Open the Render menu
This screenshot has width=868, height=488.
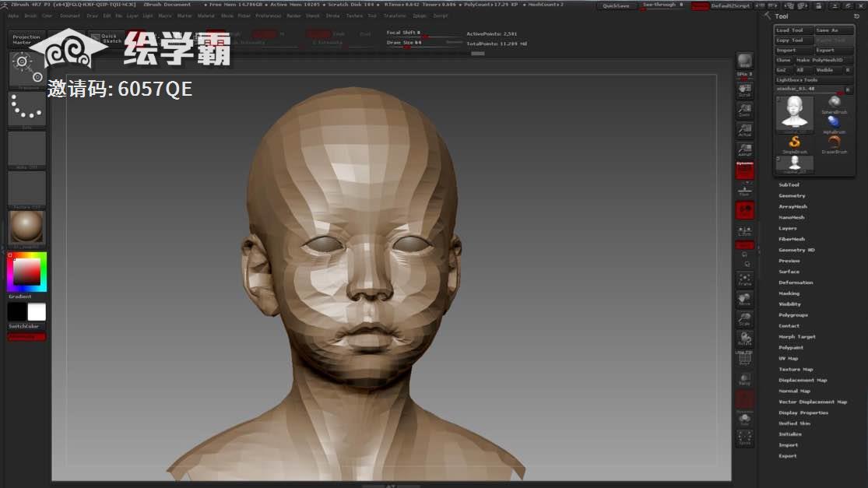pyautogui.click(x=294, y=16)
